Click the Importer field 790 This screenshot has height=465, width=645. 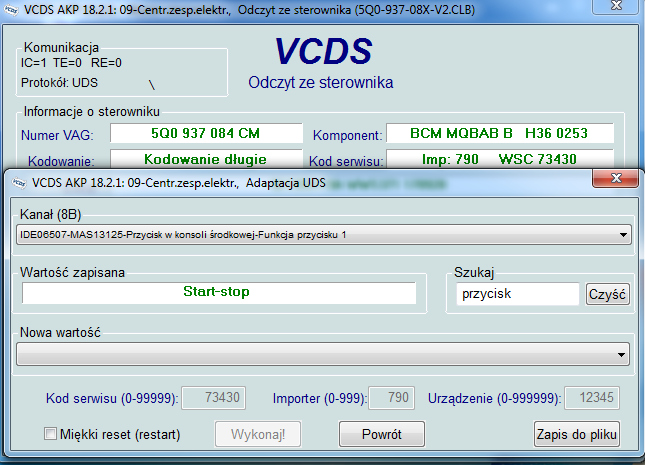click(392, 398)
